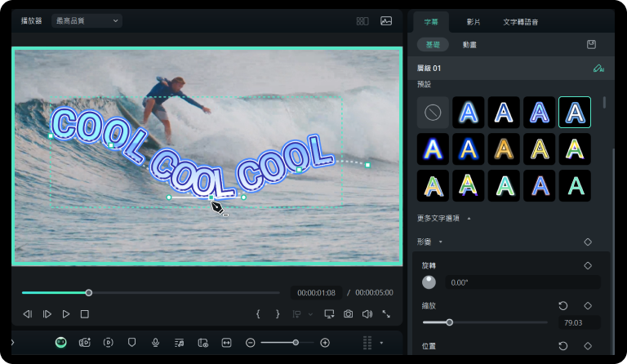Select the 基礎 sub-tab
The height and width of the screenshot is (364, 627).
click(433, 44)
